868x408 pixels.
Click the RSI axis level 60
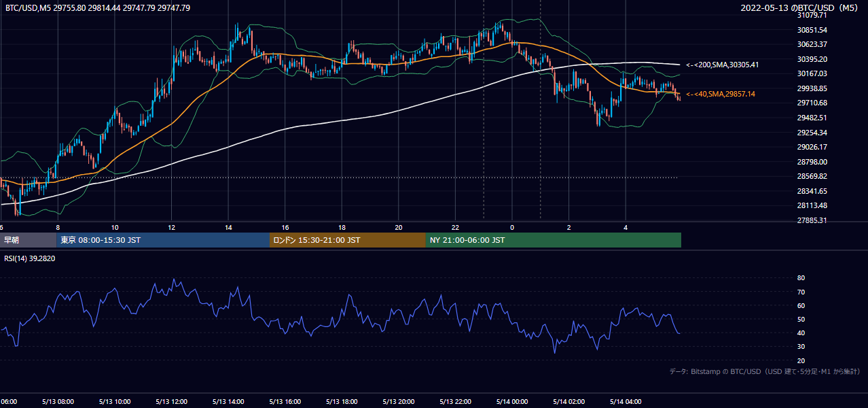(x=801, y=305)
